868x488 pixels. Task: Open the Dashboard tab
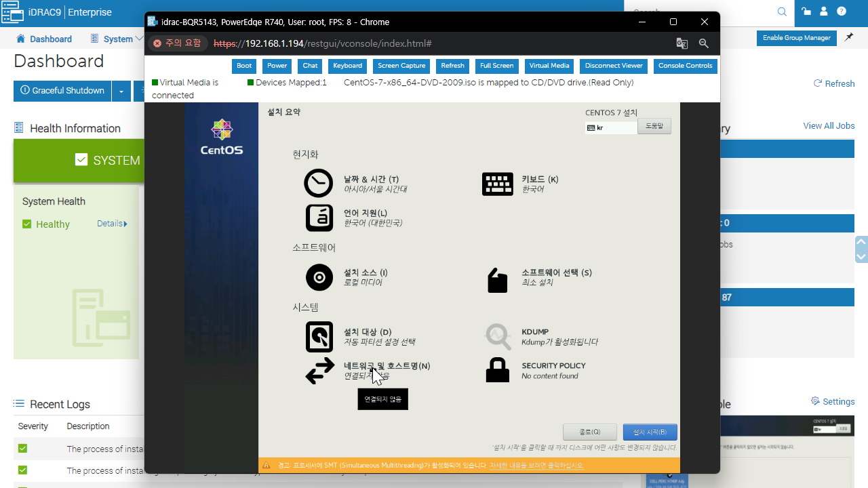click(x=44, y=39)
